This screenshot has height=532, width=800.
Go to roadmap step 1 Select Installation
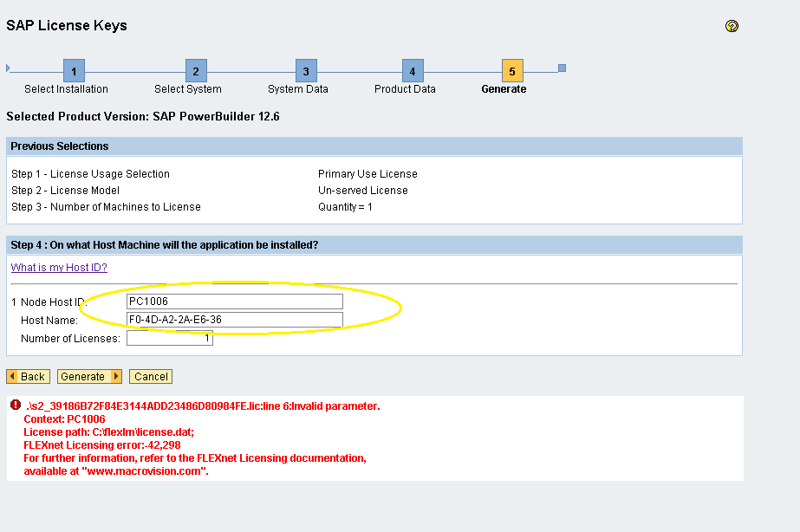(x=74, y=71)
